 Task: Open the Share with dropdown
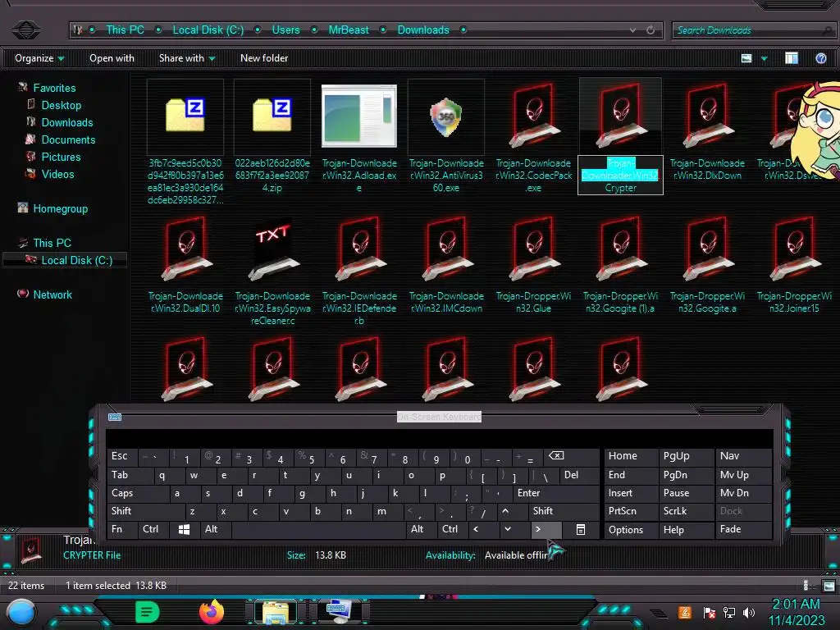click(x=187, y=58)
